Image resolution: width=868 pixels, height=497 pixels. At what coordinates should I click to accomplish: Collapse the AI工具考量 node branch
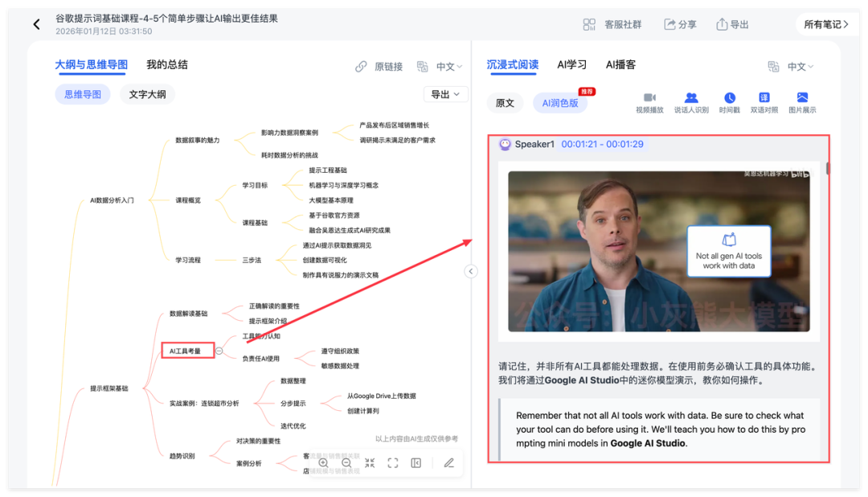[x=219, y=351]
